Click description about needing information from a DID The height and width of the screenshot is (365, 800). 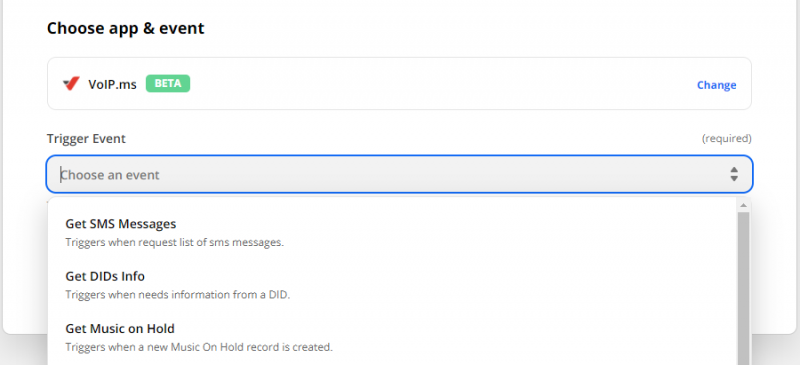178,295
